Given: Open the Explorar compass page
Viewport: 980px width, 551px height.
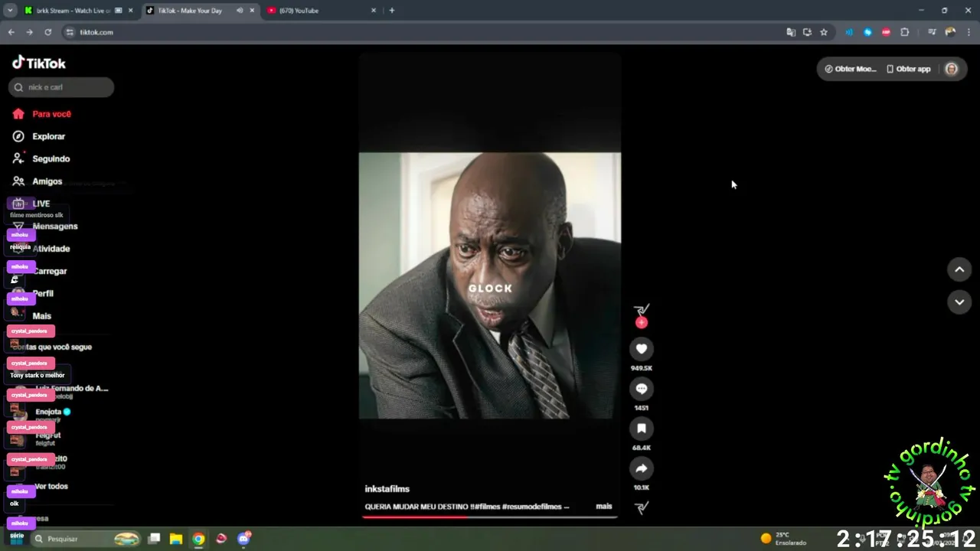Looking at the screenshot, I should pos(39,136).
